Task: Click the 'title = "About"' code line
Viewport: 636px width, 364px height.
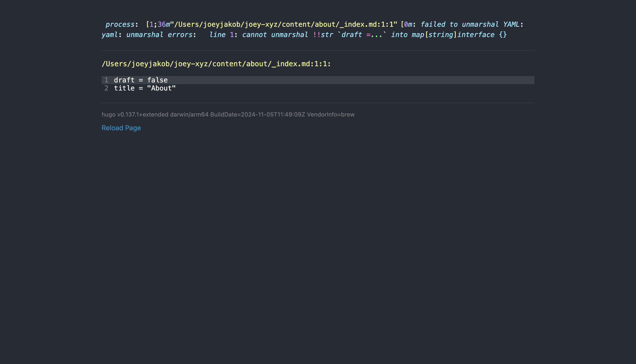Action: [145, 88]
